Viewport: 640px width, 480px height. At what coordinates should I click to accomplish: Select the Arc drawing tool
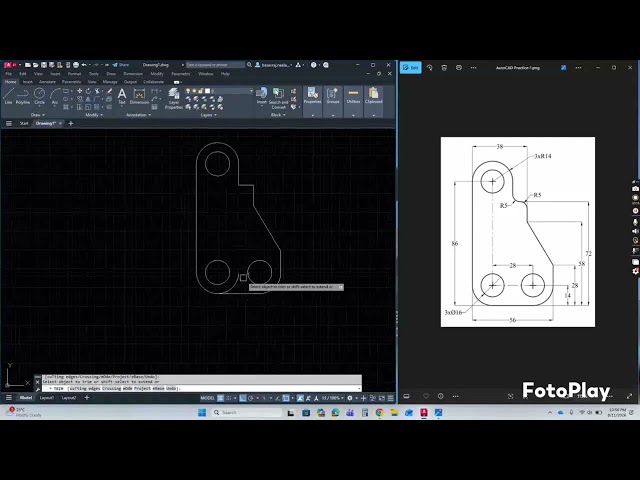point(55,96)
